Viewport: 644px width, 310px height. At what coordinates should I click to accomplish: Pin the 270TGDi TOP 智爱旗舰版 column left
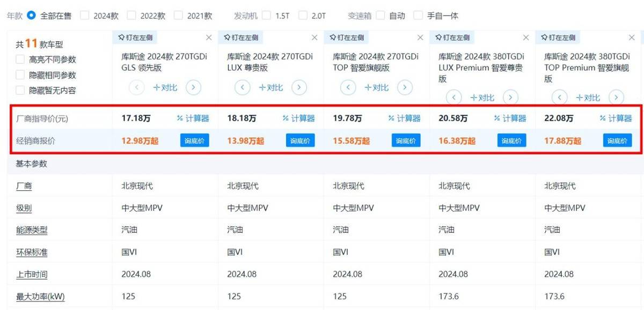(x=347, y=38)
